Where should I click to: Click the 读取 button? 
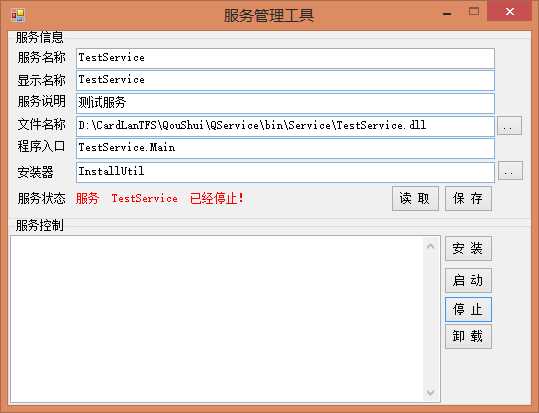coord(415,198)
